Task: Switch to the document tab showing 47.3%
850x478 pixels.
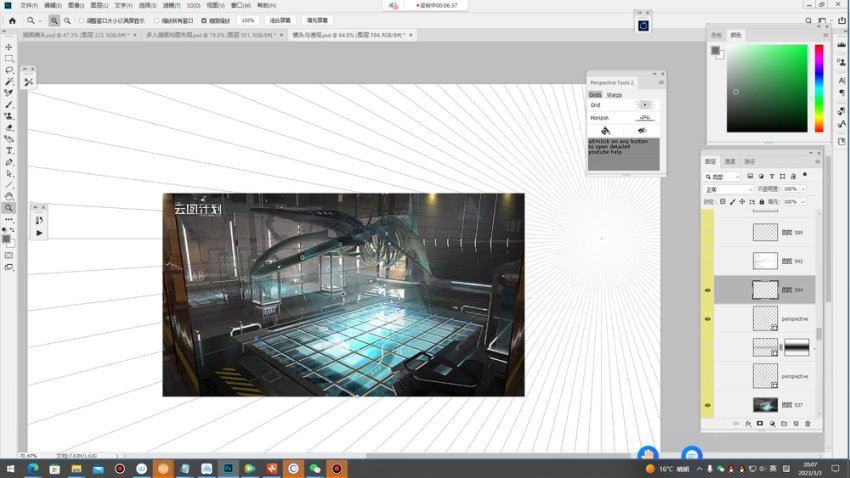Action: pyautogui.click(x=79, y=35)
